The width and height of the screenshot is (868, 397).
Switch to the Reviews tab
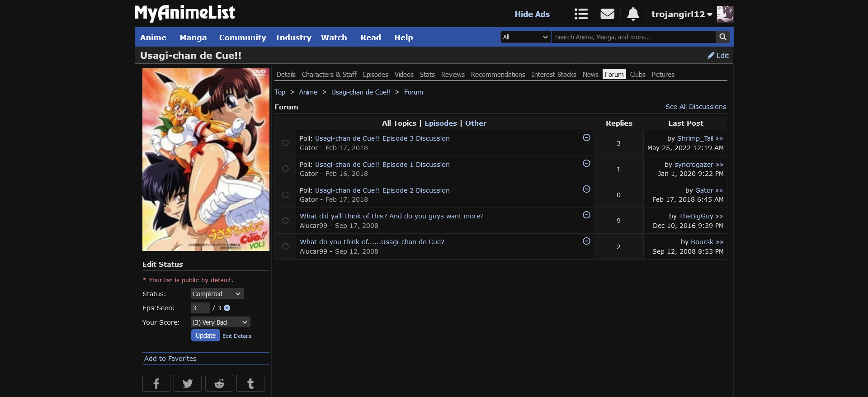pos(453,75)
